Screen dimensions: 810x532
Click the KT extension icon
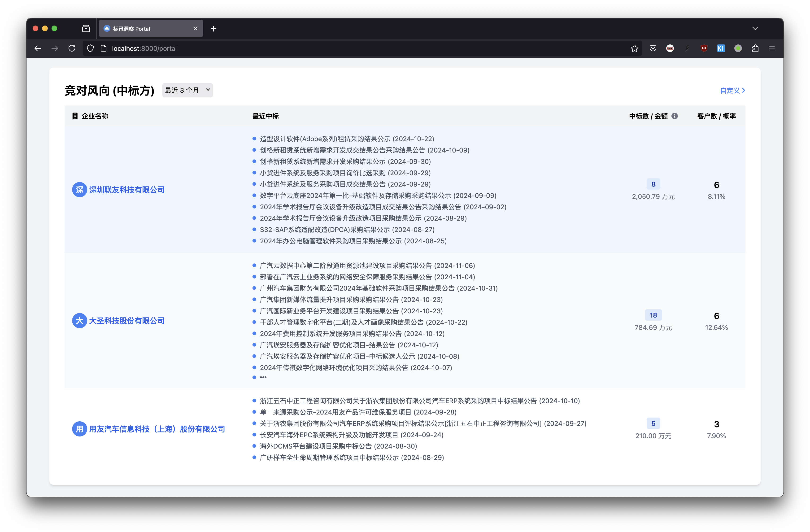tap(721, 48)
